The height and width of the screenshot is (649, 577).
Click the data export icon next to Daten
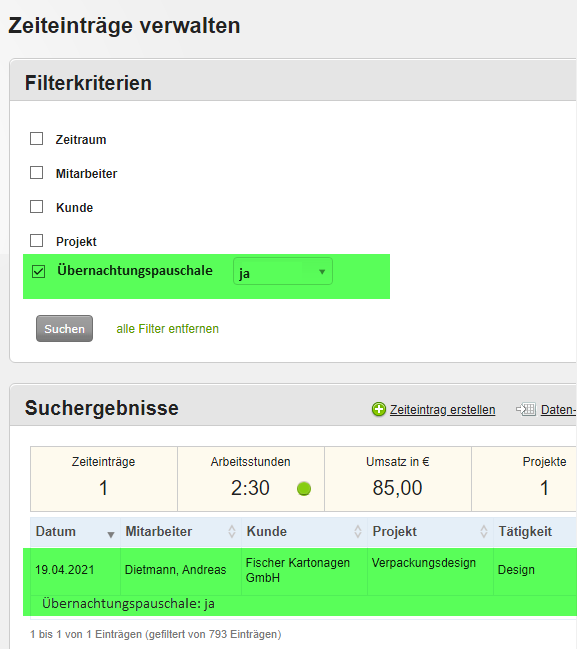coord(526,409)
